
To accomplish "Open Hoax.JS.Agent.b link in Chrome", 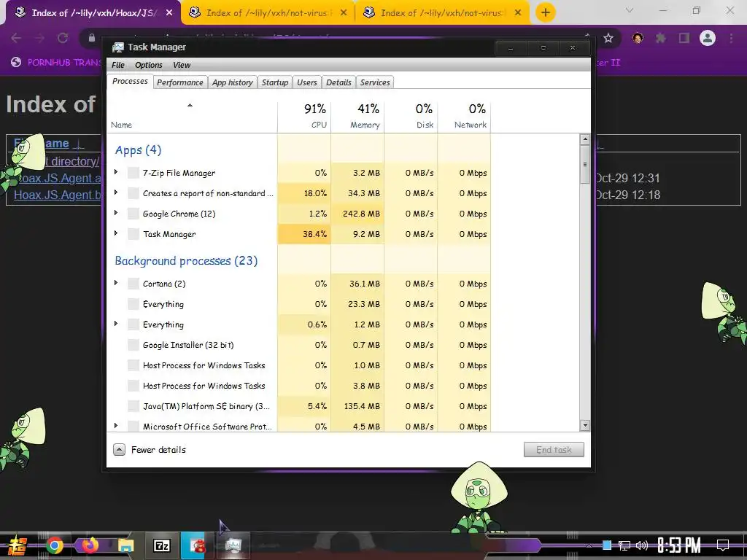I will coord(58,195).
